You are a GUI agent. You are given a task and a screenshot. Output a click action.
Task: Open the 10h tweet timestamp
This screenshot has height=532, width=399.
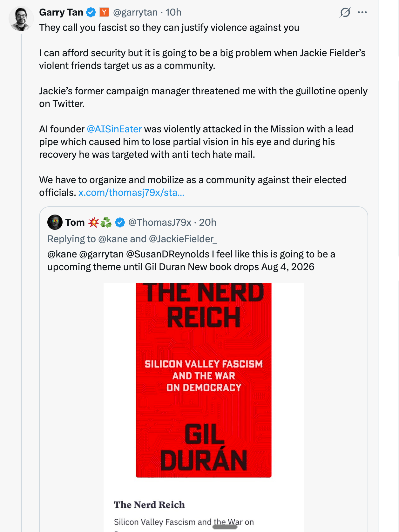coord(173,12)
